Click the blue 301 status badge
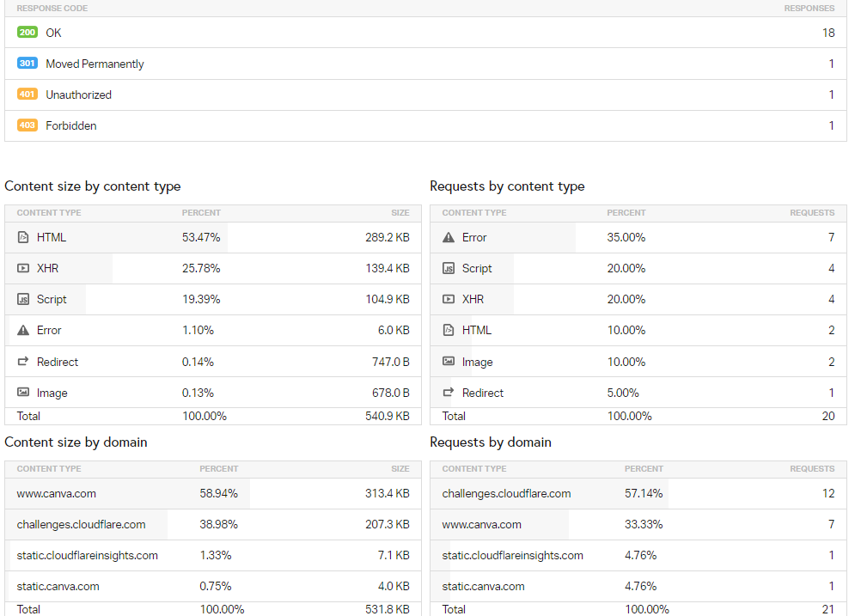 pyautogui.click(x=27, y=63)
